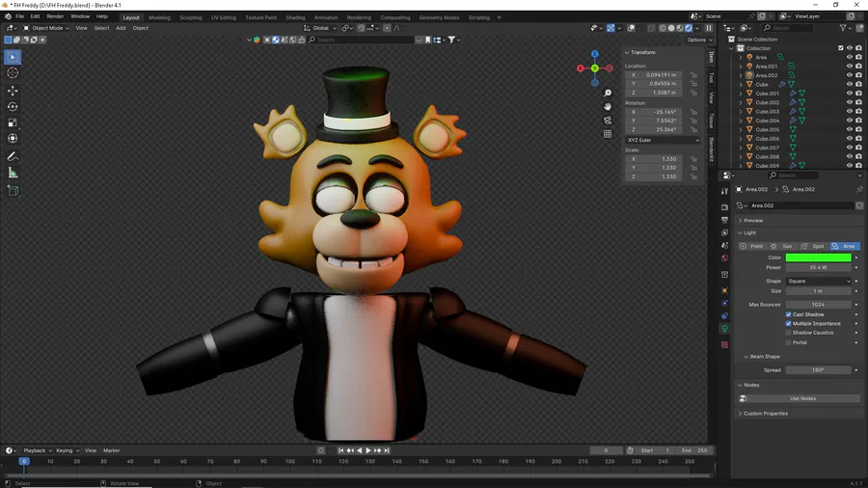Toggle the camera view icon
The image size is (868, 488).
pyautogui.click(x=608, y=120)
